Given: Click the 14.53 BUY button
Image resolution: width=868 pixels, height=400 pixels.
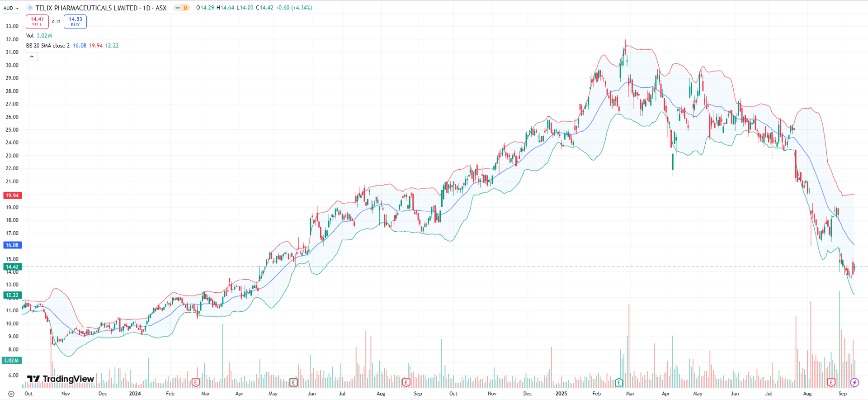Looking at the screenshot, I should 75,21.
